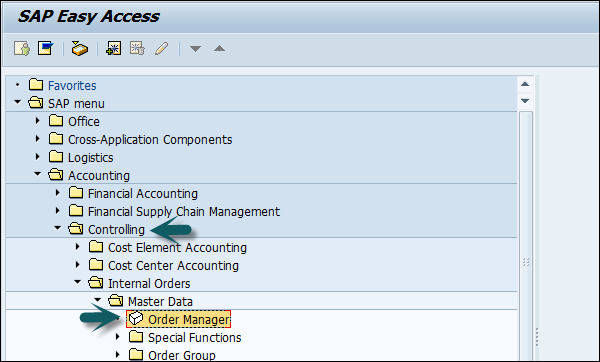Expand Cost Element Accounting arrow
The image size is (600, 362).
[x=78, y=246]
